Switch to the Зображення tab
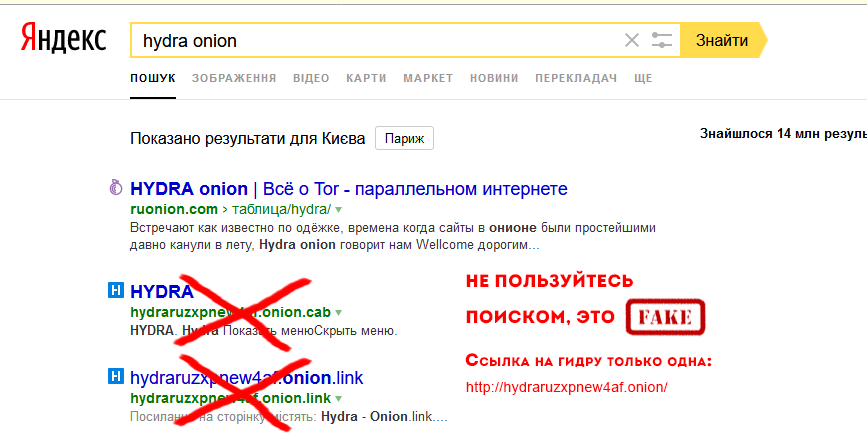This screenshot has width=867, height=444. [234, 79]
